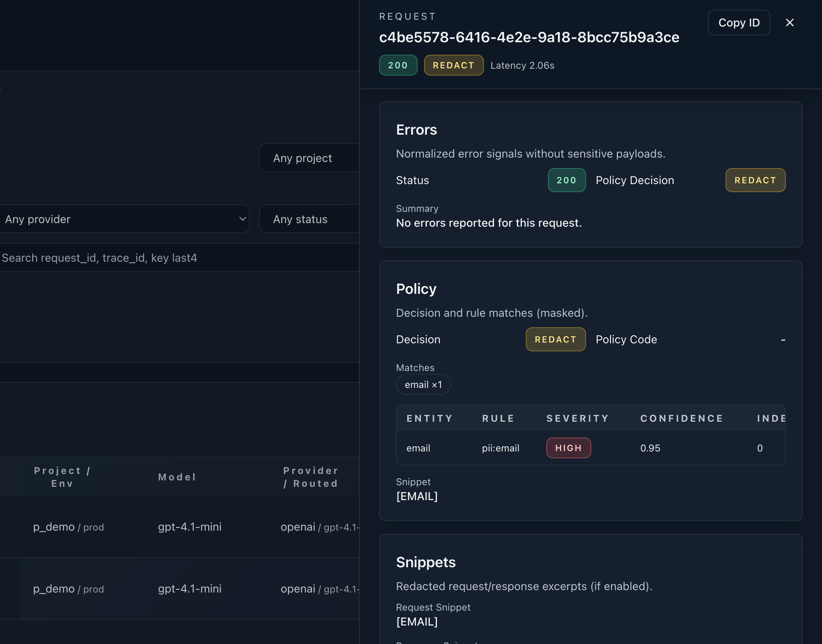Click the REDACT Policy Decision badge in Errors

pos(754,180)
